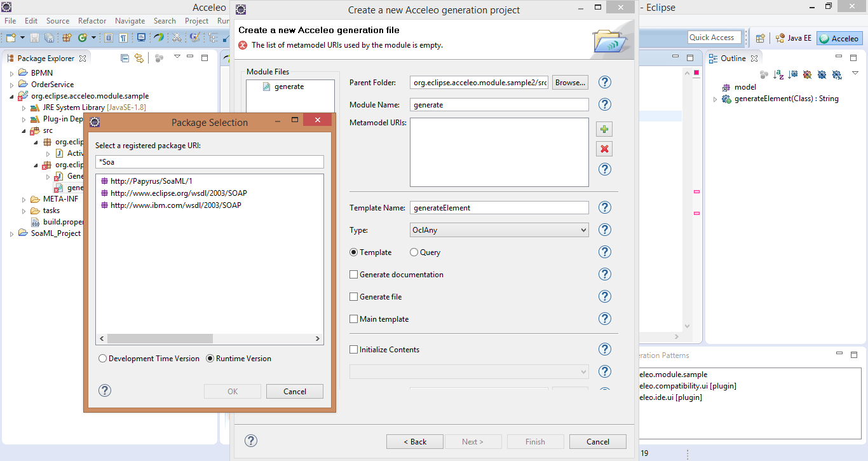Open the Refactor menu
This screenshot has height=461, width=868.
click(x=92, y=21)
